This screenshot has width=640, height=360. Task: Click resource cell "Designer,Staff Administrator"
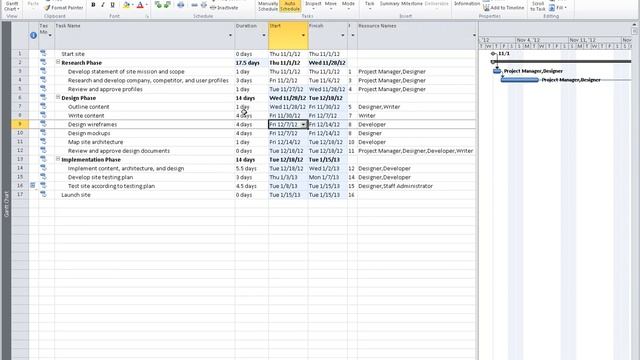pyautogui.click(x=396, y=186)
